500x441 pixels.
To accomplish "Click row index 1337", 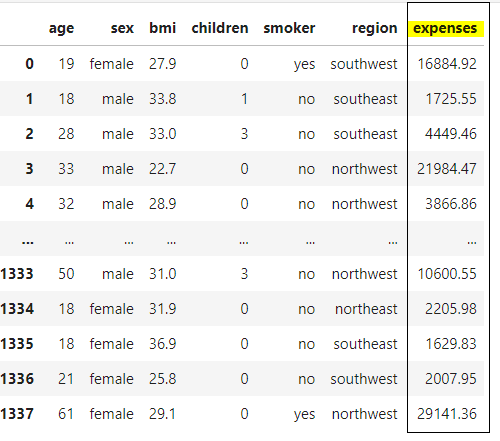I will [x=17, y=414].
